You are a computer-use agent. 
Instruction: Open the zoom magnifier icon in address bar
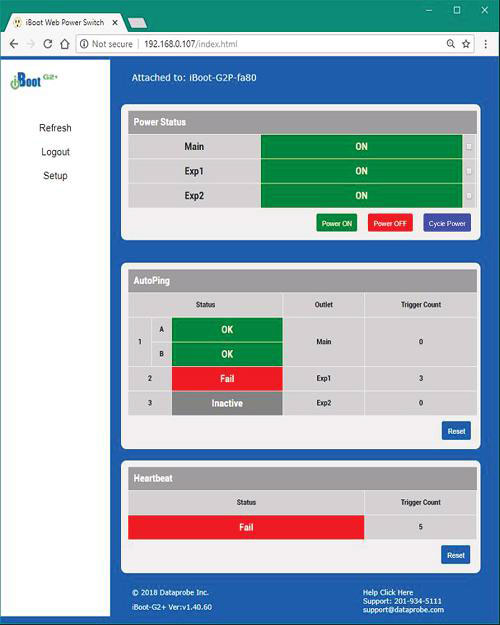point(451,44)
